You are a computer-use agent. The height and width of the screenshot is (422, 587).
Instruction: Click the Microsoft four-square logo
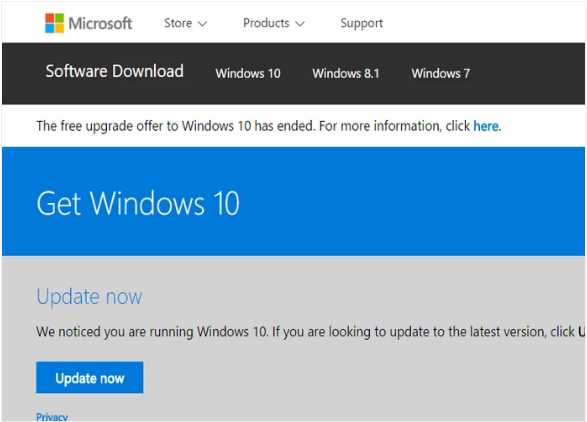pos(54,23)
